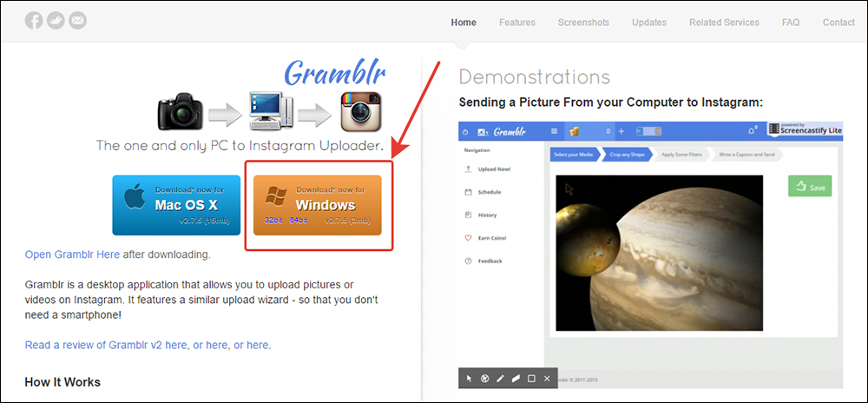Open the 'or here,' review link
Viewport: 868px width, 403px height.
[210, 345]
